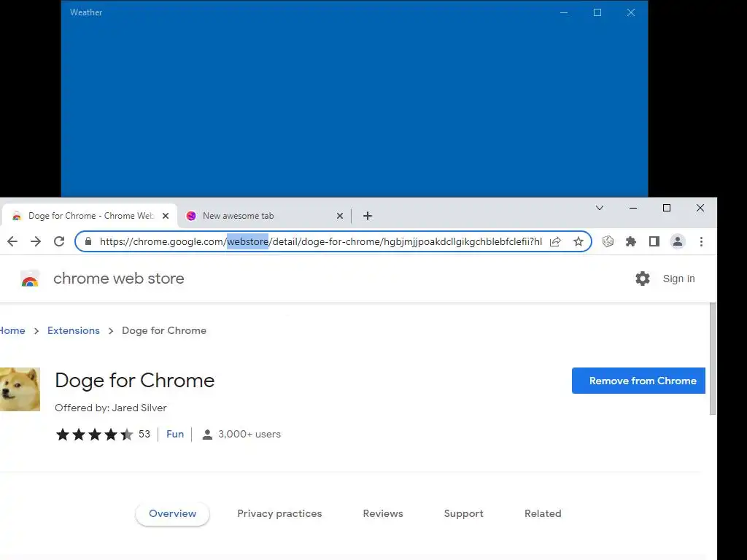Maximize the Weather window
The width and height of the screenshot is (747, 560).
pos(597,12)
